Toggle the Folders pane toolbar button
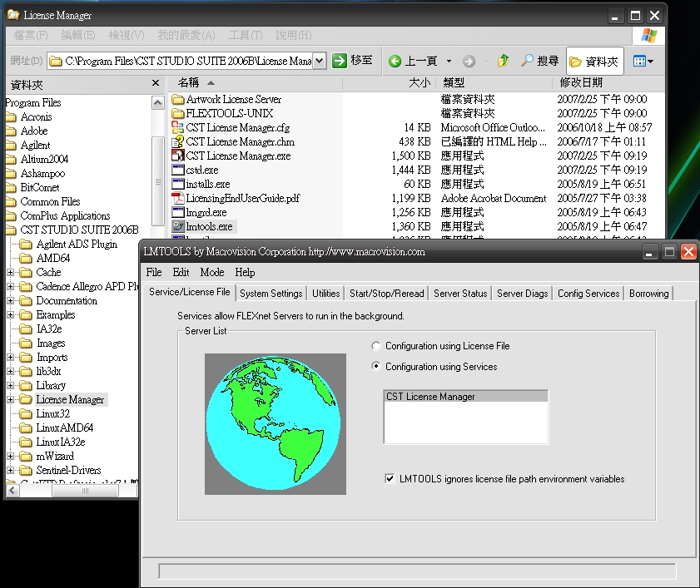 coord(594,61)
